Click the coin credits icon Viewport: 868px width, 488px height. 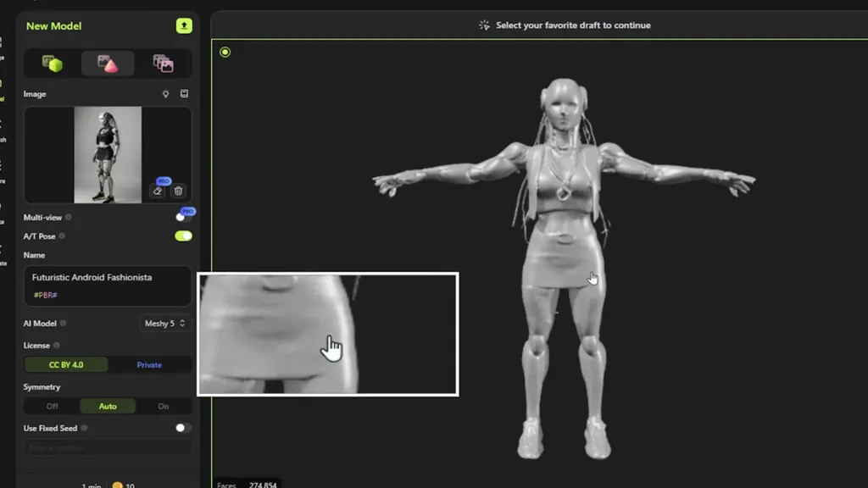[117, 485]
